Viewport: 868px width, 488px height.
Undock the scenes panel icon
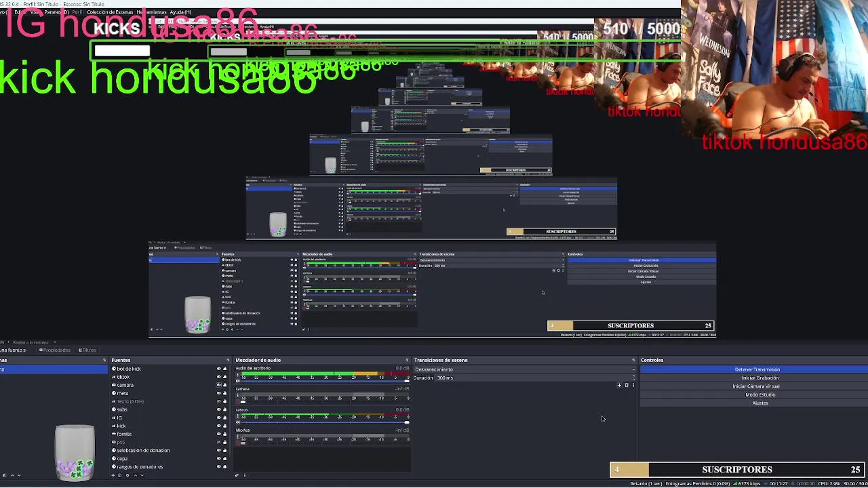(x=104, y=360)
